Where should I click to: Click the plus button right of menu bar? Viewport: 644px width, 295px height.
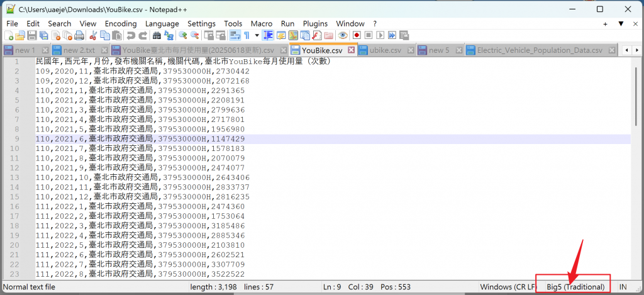point(606,24)
